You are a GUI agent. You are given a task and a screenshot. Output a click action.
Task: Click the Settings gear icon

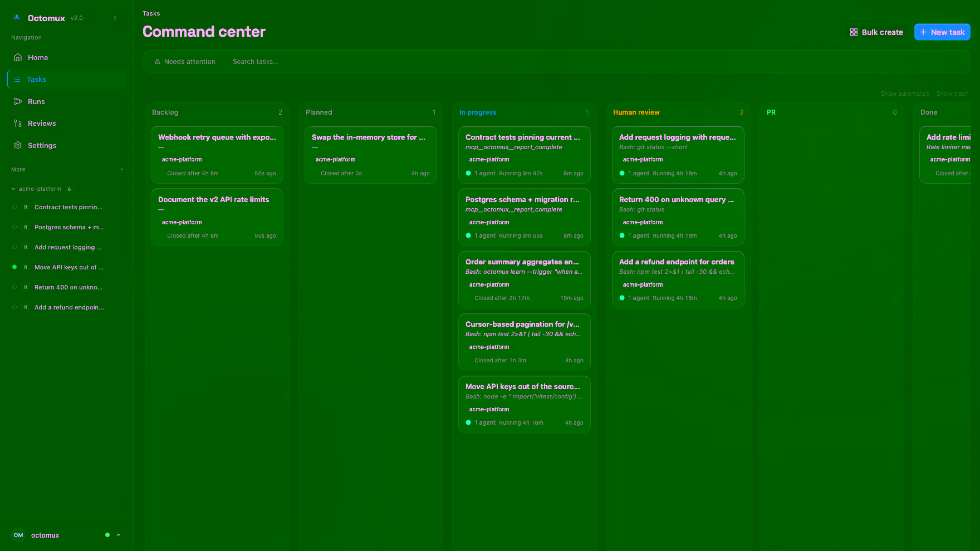pos(18,145)
